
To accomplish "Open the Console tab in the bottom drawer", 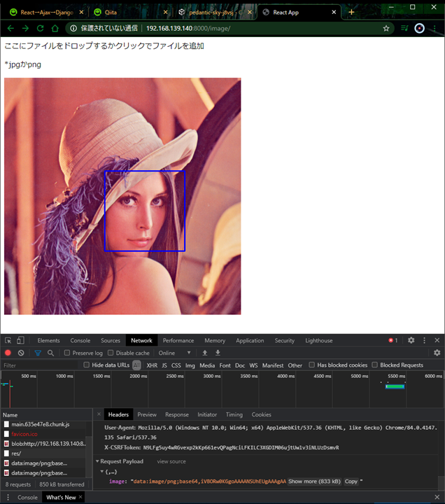I will pyautogui.click(x=27, y=497).
